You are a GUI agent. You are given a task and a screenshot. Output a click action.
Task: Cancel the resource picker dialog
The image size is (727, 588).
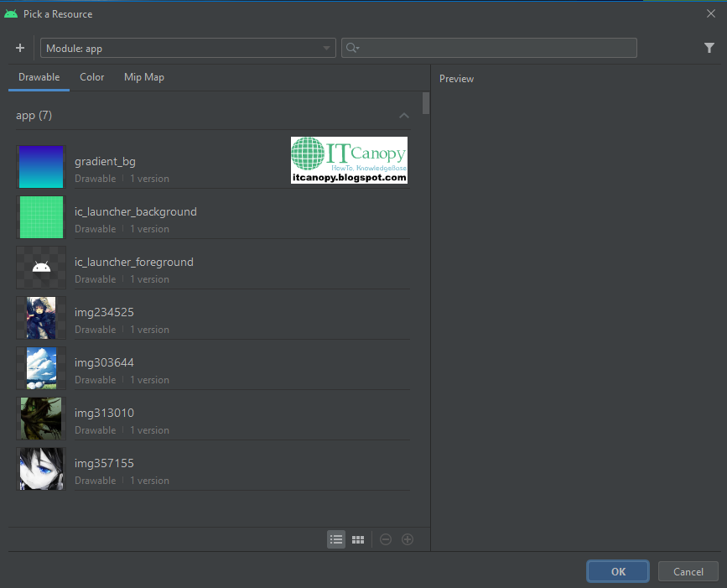click(688, 571)
